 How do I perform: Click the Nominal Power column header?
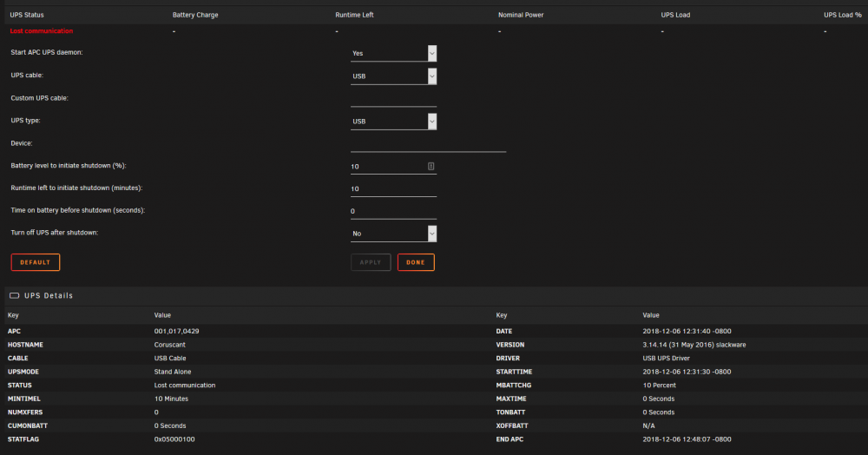click(x=521, y=15)
